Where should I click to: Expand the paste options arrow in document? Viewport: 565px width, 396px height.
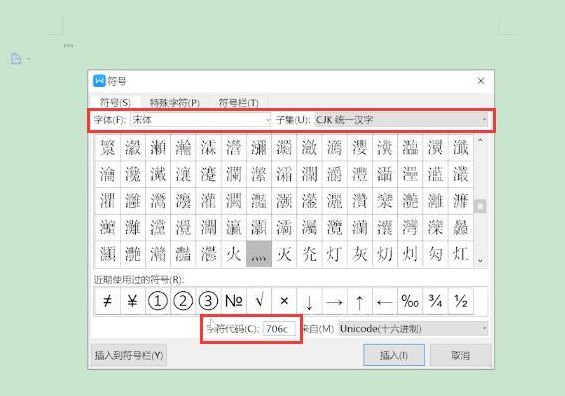point(28,59)
